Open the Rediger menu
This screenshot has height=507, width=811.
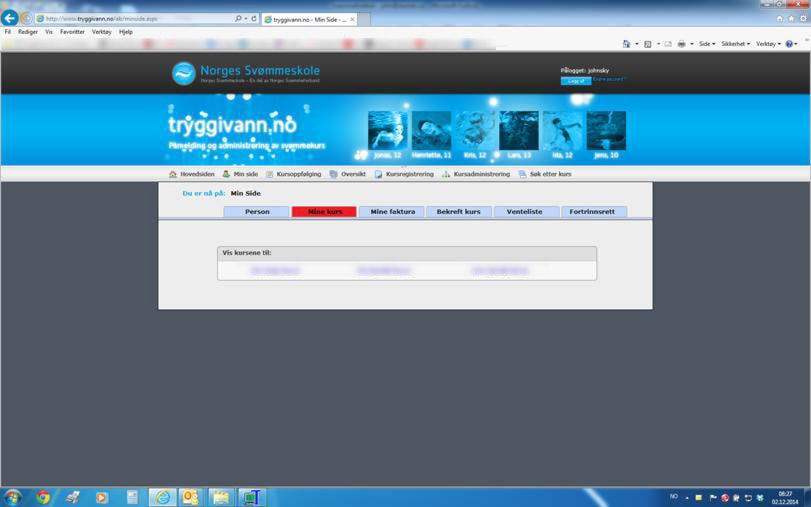pyautogui.click(x=27, y=32)
